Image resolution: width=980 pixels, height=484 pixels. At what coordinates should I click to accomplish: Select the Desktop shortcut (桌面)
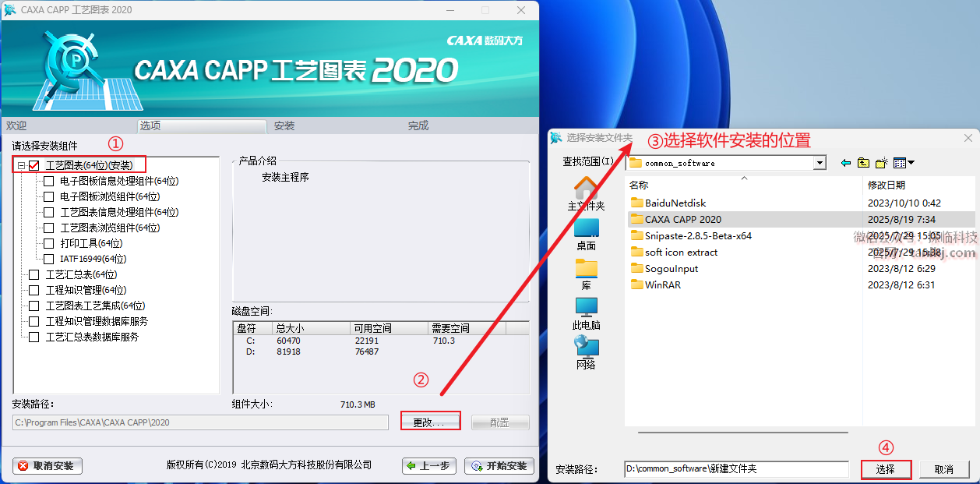(586, 235)
